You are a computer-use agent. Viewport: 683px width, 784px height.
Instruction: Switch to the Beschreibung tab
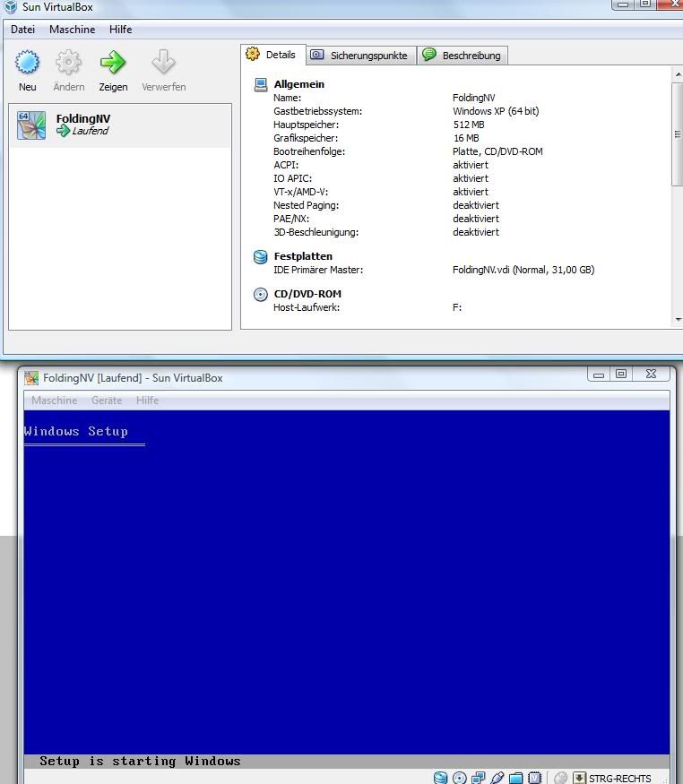[x=463, y=56]
